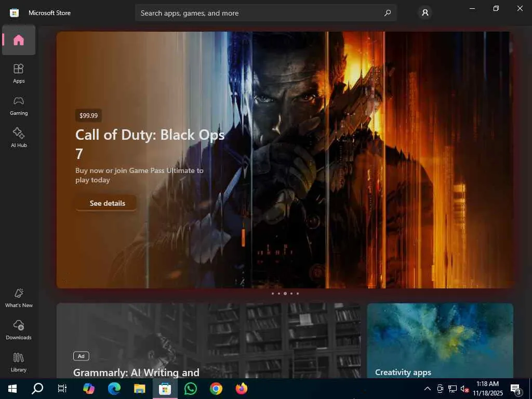The height and width of the screenshot is (399, 532).
Task: Open the Creativity apps card
Action: (x=440, y=341)
